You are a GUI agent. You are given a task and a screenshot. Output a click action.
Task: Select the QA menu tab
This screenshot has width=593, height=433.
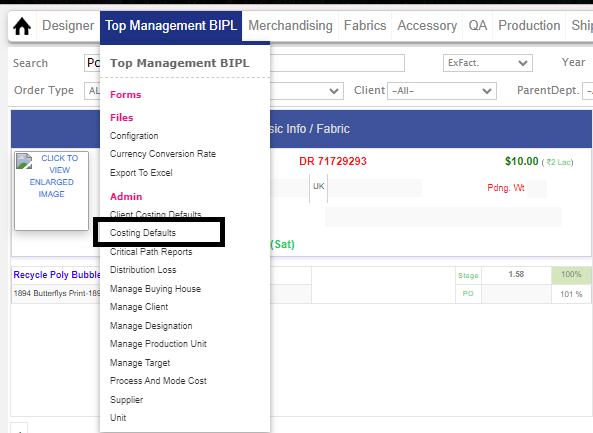[478, 26]
